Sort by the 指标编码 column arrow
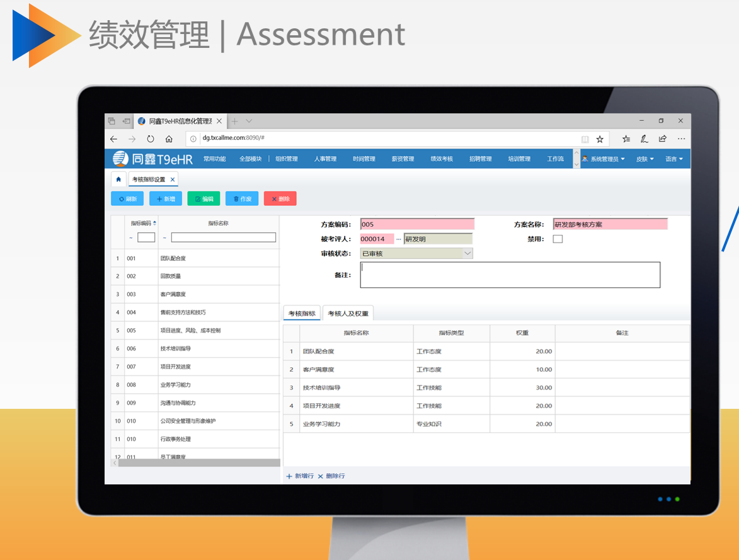The image size is (739, 560). pos(155,223)
